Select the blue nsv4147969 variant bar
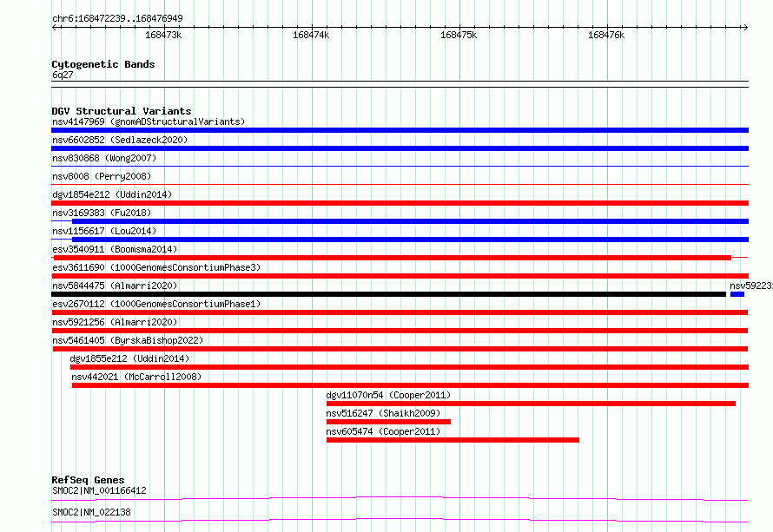 click(400, 130)
